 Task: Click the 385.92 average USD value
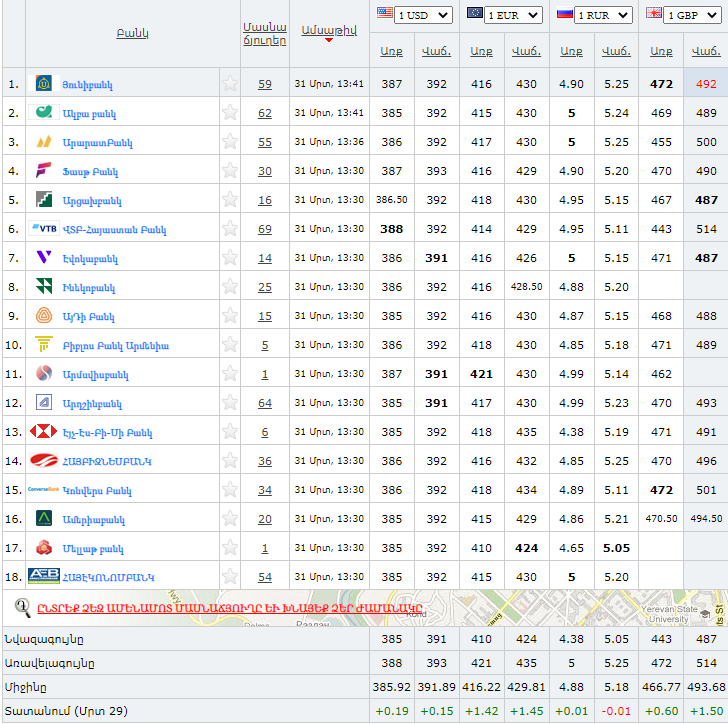click(391, 687)
